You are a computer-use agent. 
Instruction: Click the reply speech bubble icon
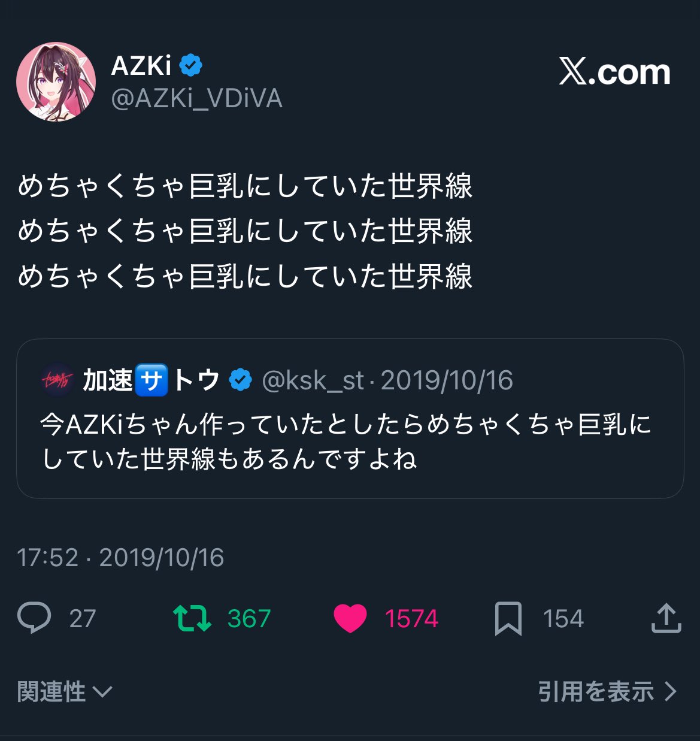coord(34,618)
